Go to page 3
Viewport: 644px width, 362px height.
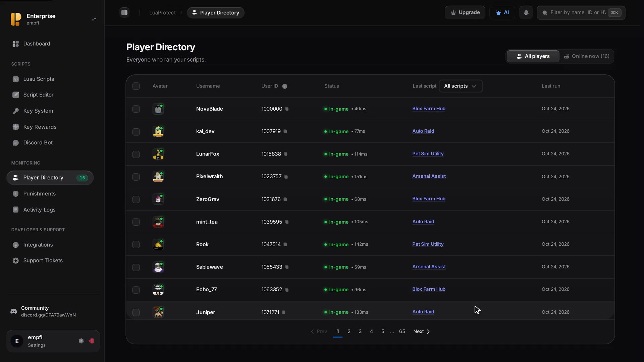(x=360, y=331)
